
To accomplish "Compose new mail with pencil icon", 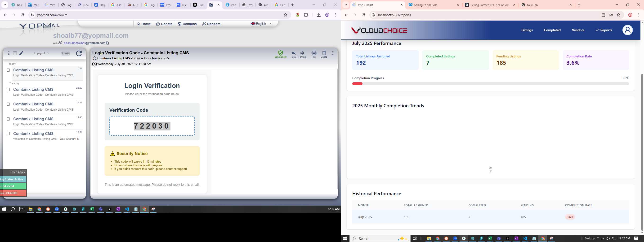I will coord(22,53).
